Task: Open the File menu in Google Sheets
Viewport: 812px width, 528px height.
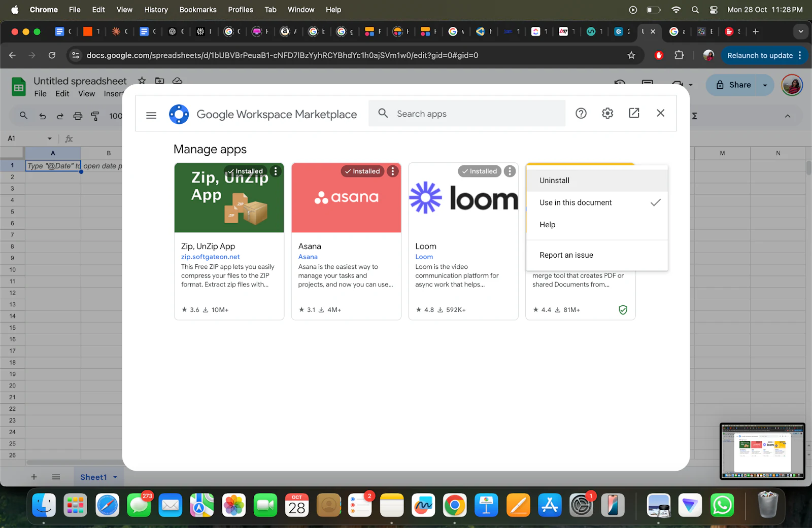Action: 41,94
